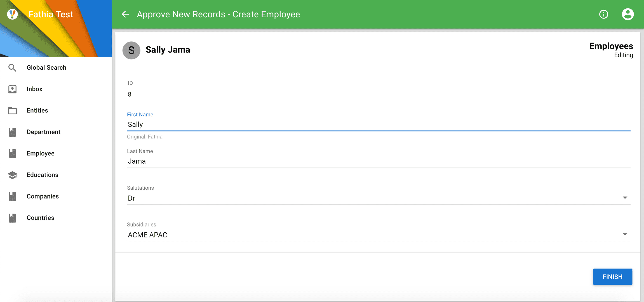
Task: Expand the Subsidiaries dropdown arrow
Action: click(625, 234)
